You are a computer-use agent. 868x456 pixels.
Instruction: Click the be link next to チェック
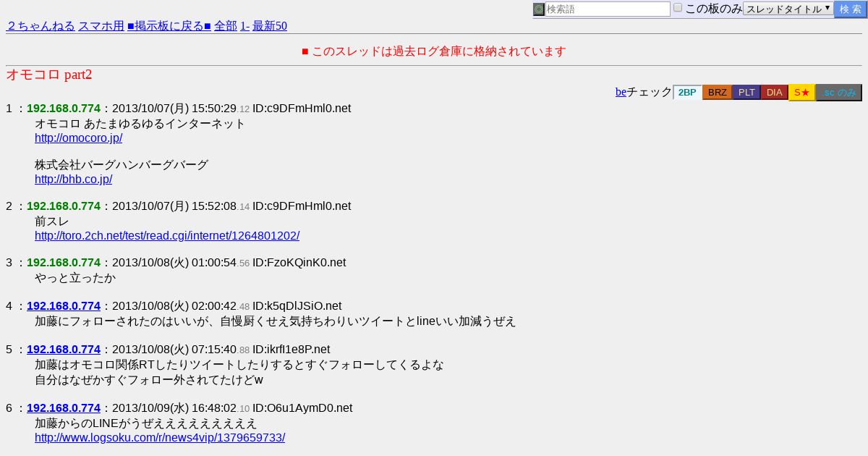tap(621, 92)
